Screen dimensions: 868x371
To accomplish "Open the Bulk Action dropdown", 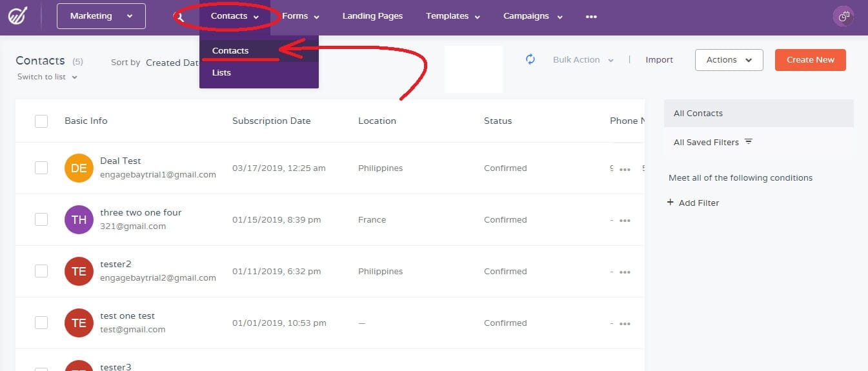I will 583,59.
